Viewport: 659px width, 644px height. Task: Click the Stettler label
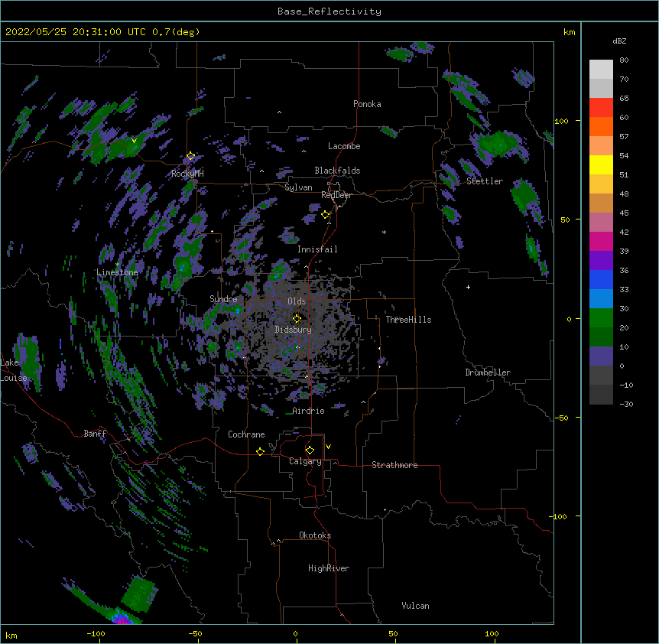[485, 181]
